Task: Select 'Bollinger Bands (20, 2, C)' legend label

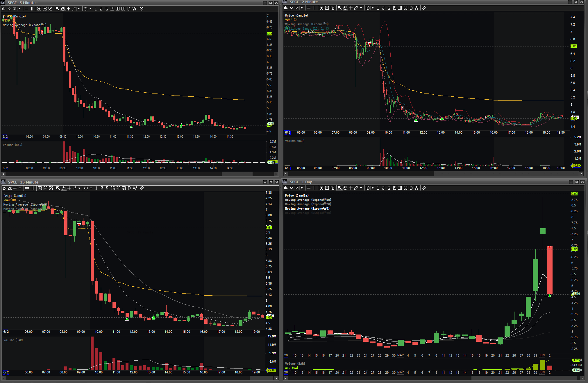Action: click(307, 28)
